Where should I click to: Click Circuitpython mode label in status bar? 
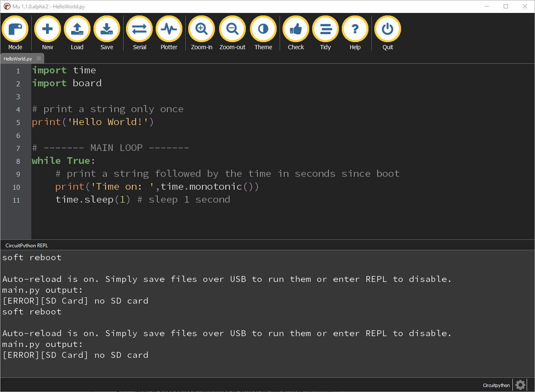pos(496,385)
